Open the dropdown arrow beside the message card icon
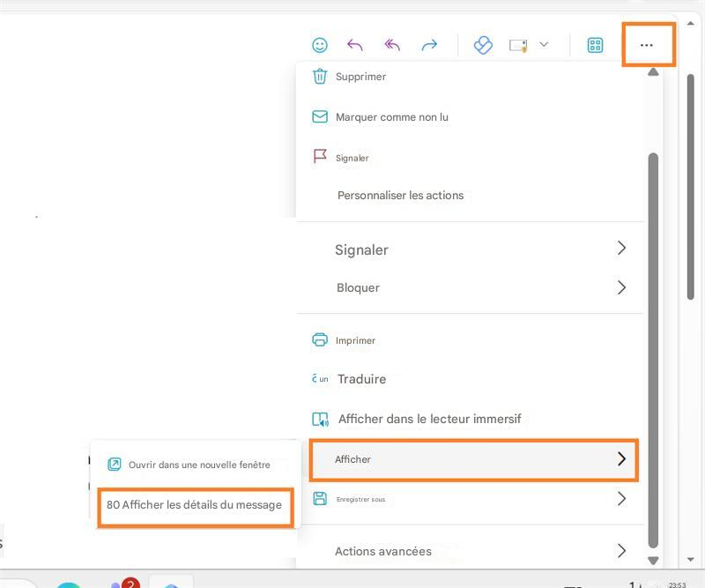The height and width of the screenshot is (588, 705). coord(544,44)
